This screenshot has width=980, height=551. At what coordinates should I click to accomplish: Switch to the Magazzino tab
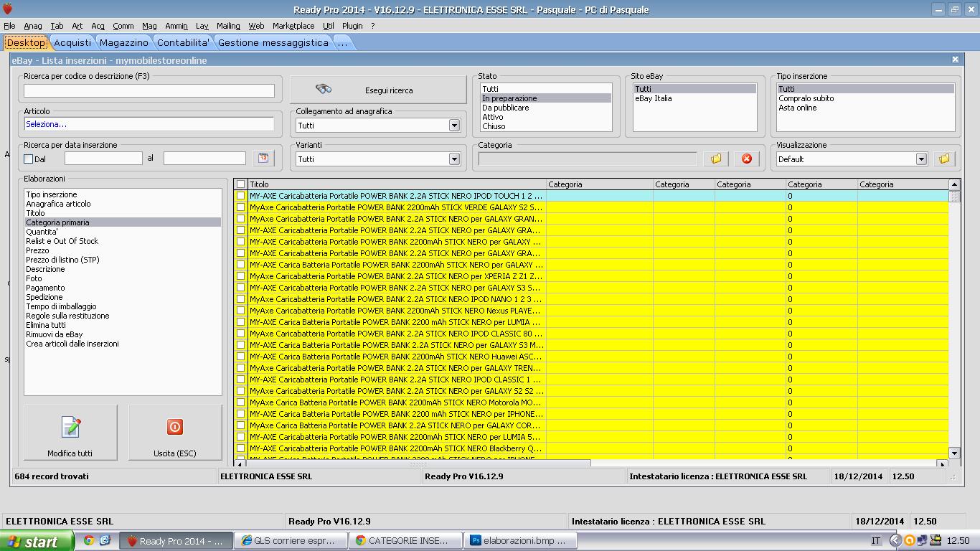pyautogui.click(x=123, y=42)
